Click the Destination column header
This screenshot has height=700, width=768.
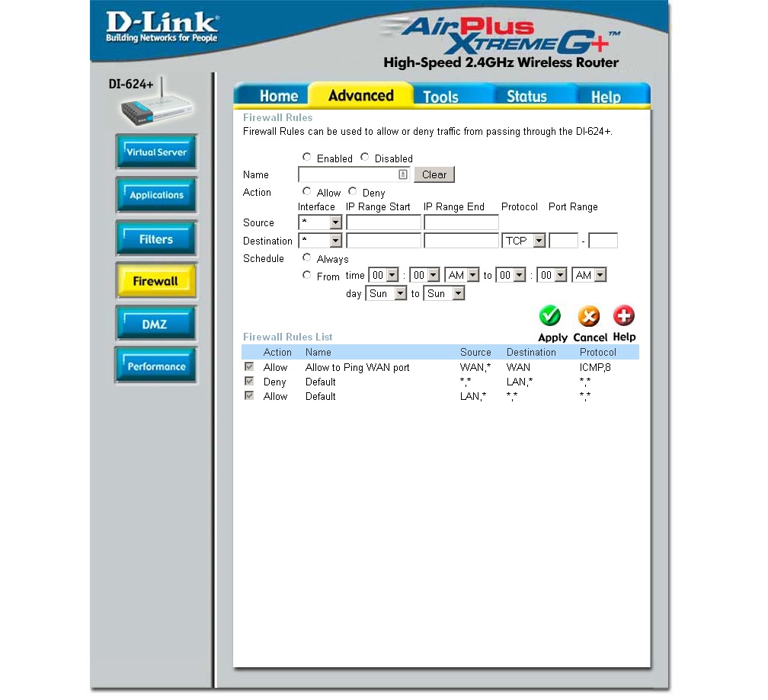531,352
